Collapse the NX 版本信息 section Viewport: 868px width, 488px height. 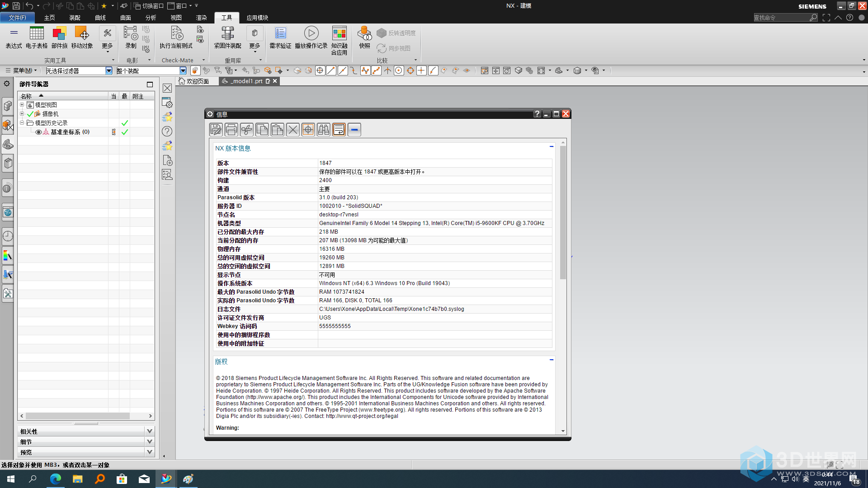pyautogui.click(x=552, y=147)
